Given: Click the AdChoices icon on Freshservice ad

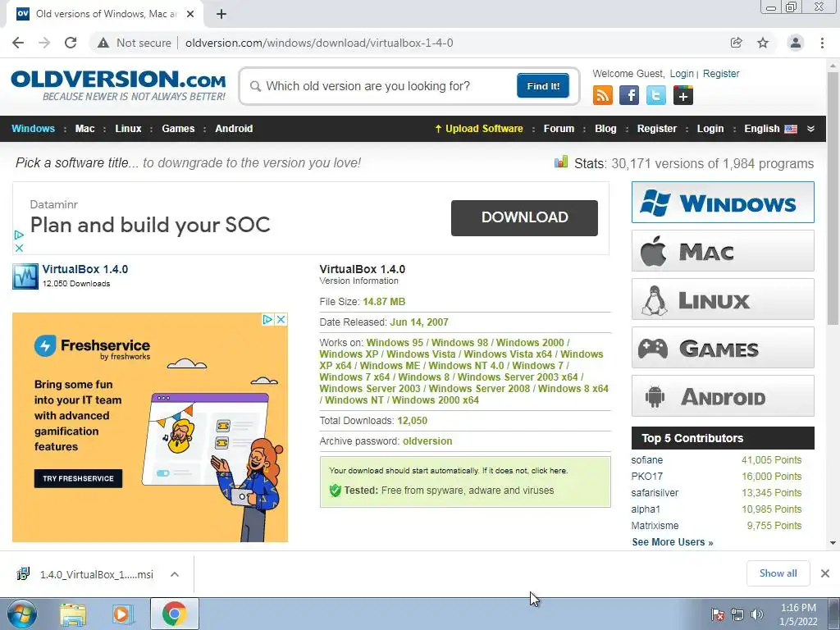Looking at the screenshot, I should (268, 320).
